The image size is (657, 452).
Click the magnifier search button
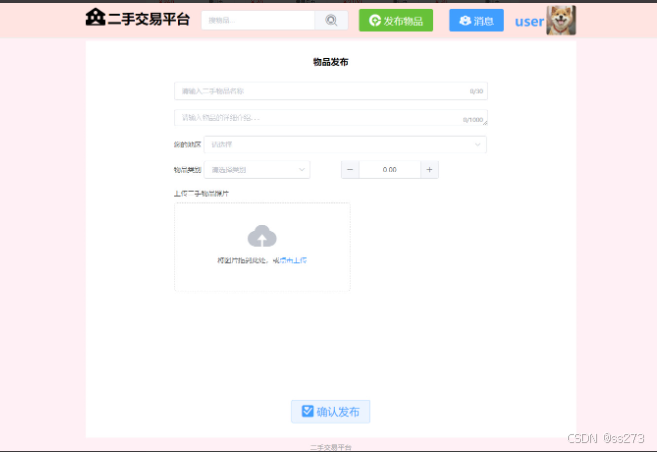[331, 20]
